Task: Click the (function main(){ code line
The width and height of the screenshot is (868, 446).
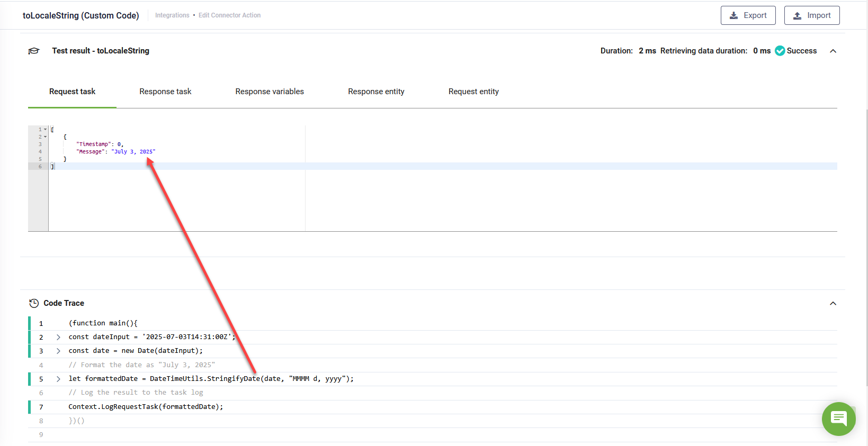Action: pyautogui.click(x=103, y=323)
